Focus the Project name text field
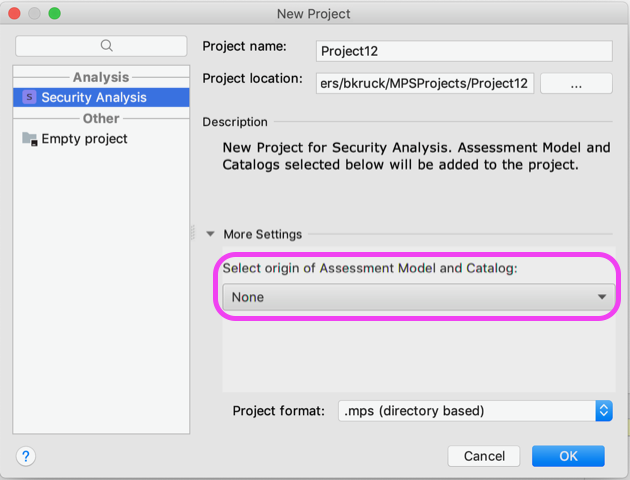The width and height of the screenshot is (630, 480). tap(464, 51)
